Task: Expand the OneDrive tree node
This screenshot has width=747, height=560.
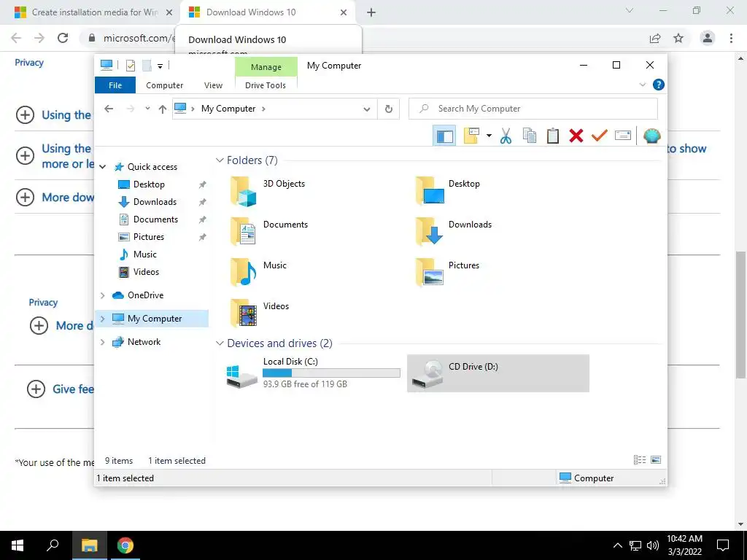Action: click(x=102, y=295)
